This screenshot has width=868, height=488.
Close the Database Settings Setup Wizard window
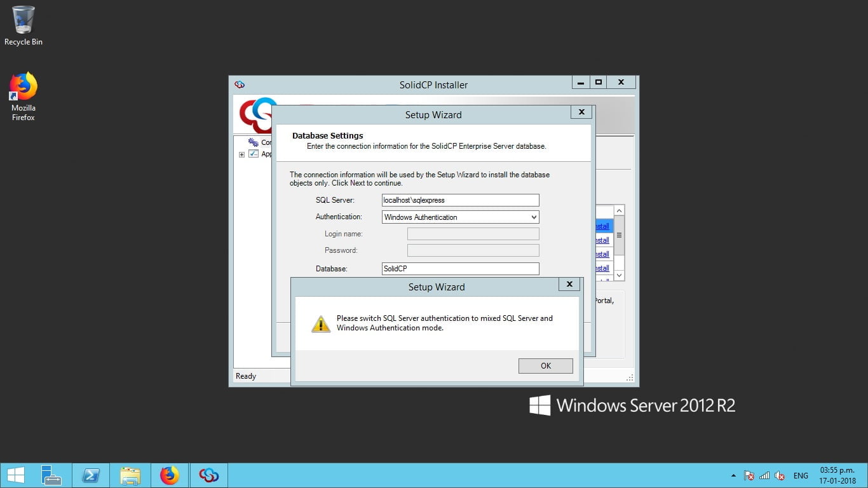tap(581, 112)
